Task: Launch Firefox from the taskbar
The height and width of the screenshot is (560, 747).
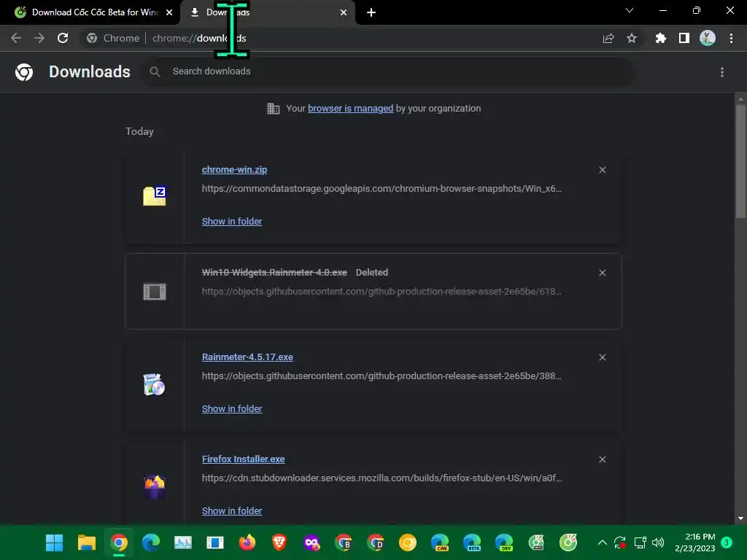Action: pos(247,542)
